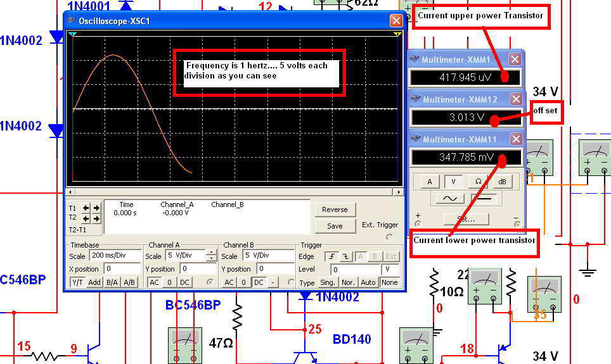Screen dimensions: 611x364
Task: Click Oscilloscope-XSC1 title bar icon
Action: click(x=72, y=20)
